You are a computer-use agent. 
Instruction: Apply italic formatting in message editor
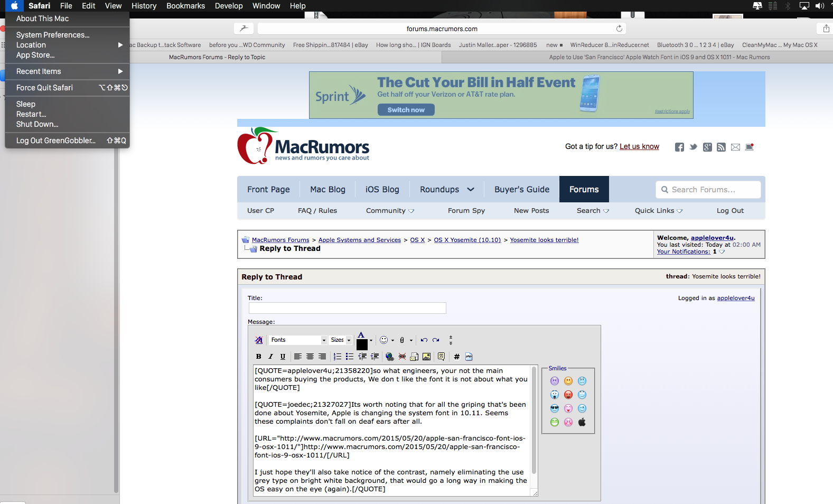270,357
